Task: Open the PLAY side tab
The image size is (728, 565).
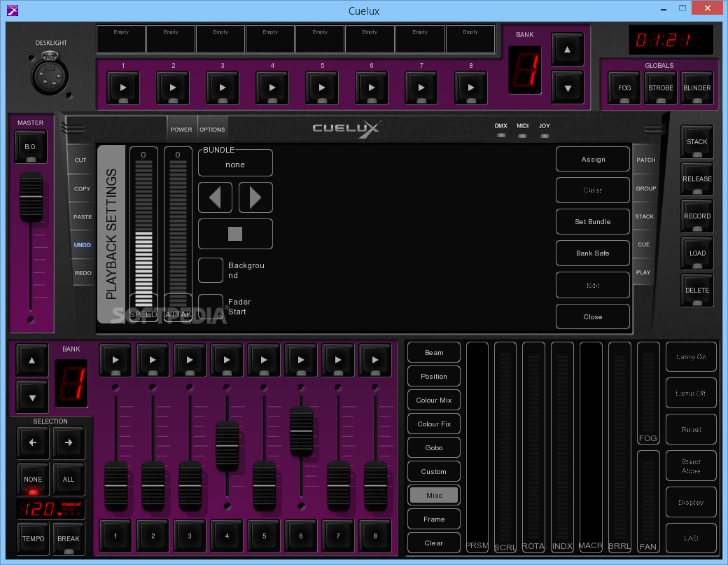Action: [643, 272]
